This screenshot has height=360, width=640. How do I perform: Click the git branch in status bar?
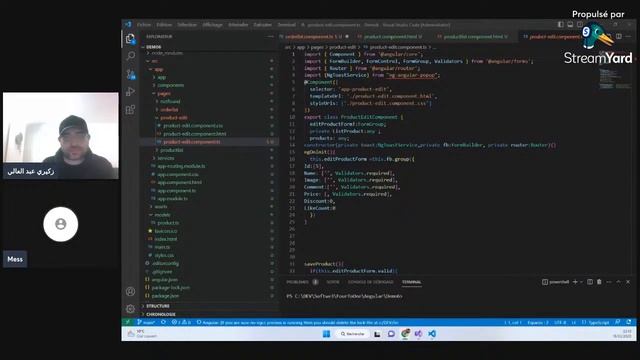pos(146,322)
